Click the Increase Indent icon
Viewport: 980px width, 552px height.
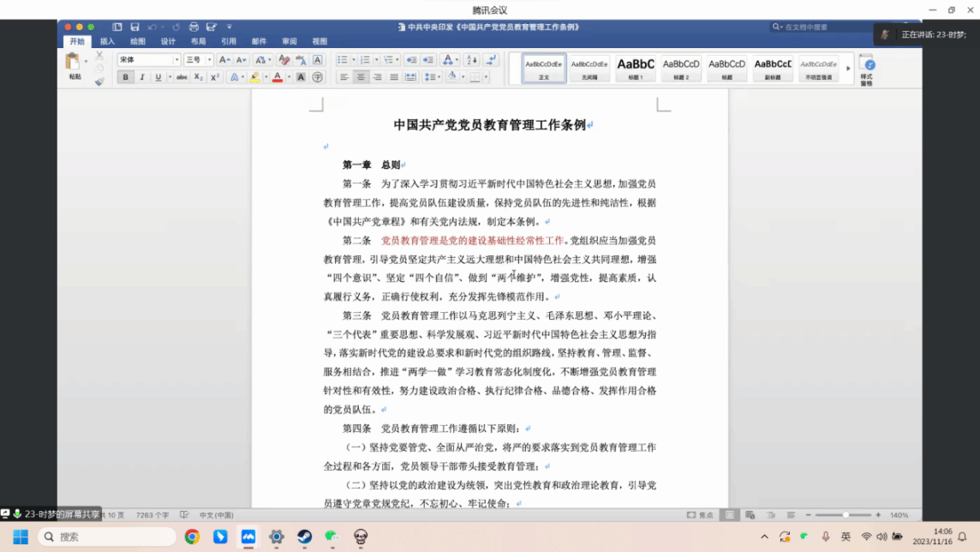427,60
